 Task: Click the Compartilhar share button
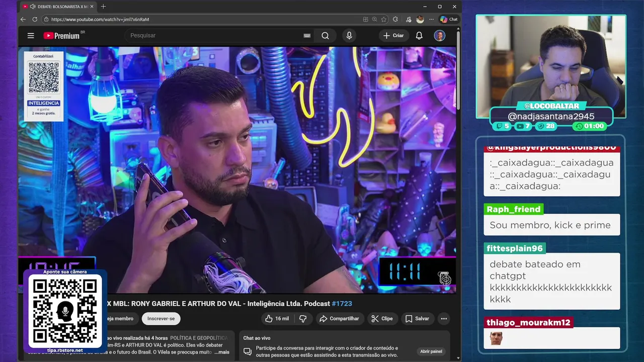pos(339,319)
